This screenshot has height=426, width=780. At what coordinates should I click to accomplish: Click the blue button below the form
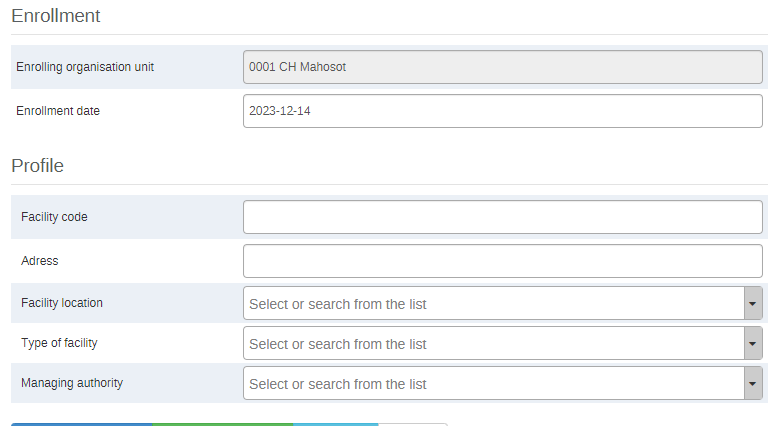click(x=82, y=425)
